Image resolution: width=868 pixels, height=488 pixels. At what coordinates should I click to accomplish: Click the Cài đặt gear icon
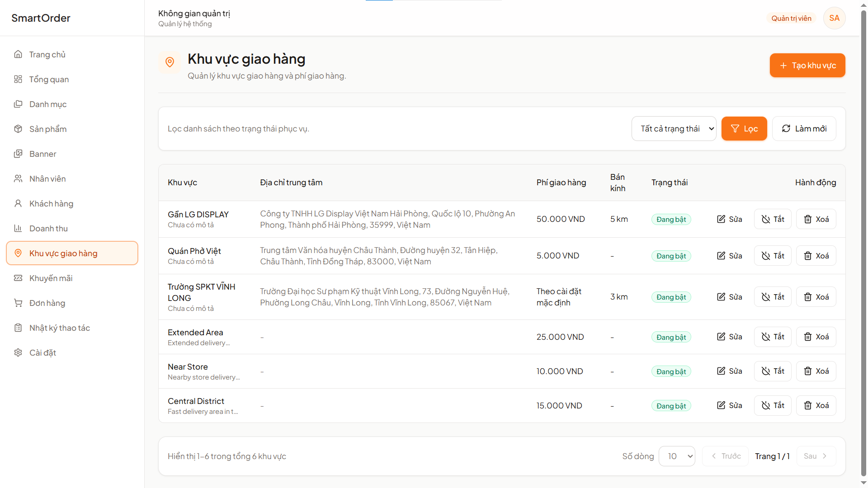(x=18, y=352)
